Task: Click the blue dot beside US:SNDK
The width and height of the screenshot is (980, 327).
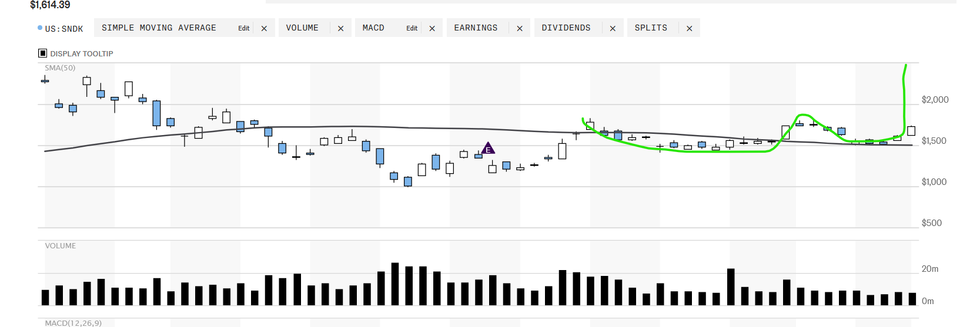Action: tap(40, 28)
